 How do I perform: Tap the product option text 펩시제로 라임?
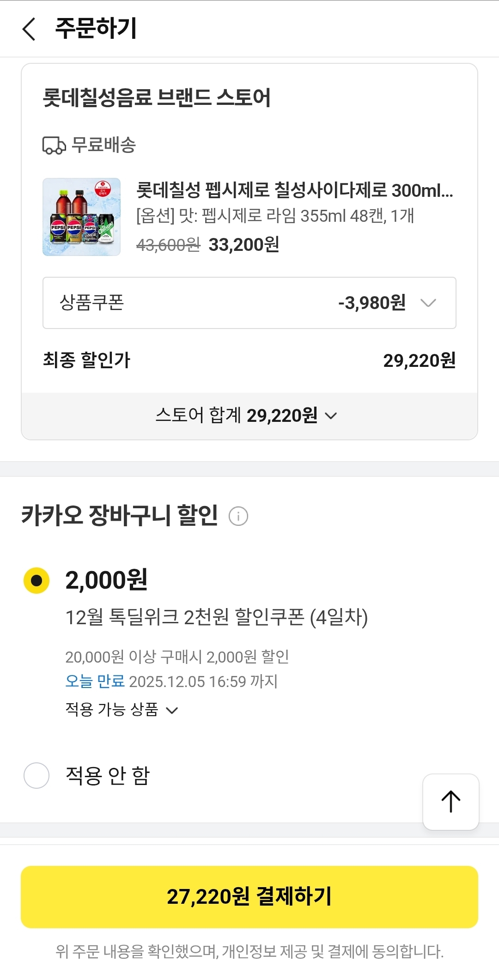tap(275, 216)
